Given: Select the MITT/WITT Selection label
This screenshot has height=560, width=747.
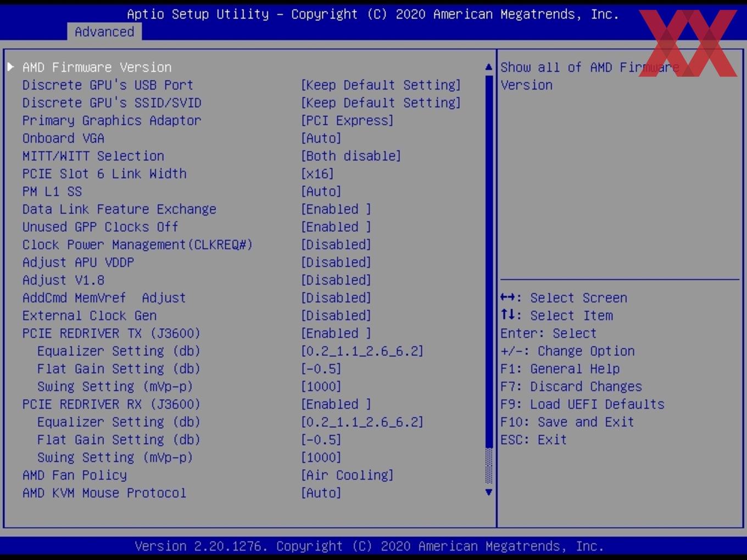Looking at the screenshot, I should 93,156.
